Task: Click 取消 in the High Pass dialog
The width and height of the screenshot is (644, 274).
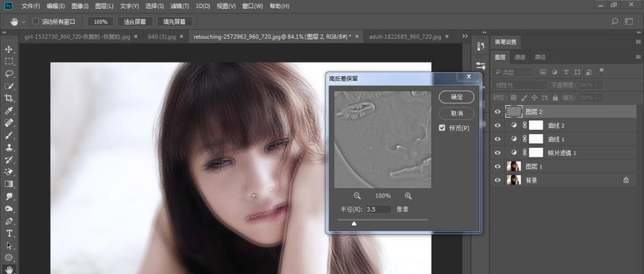Action: (456, 114)
